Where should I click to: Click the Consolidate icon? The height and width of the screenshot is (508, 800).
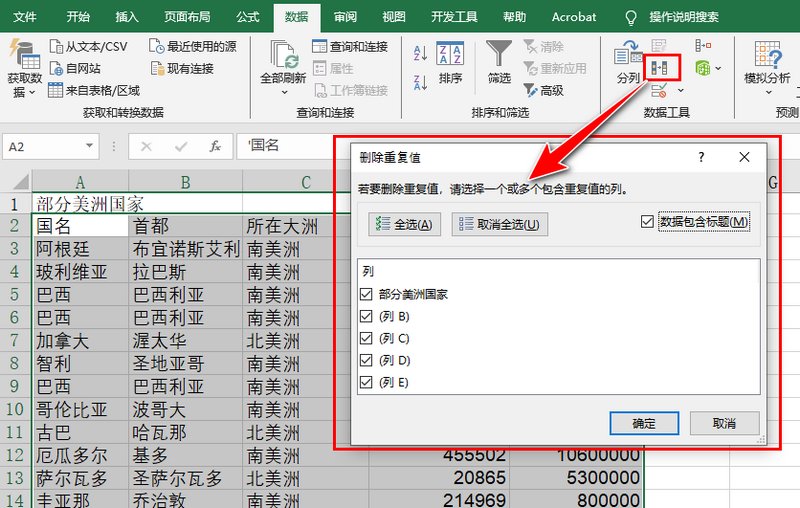(703, 45)
